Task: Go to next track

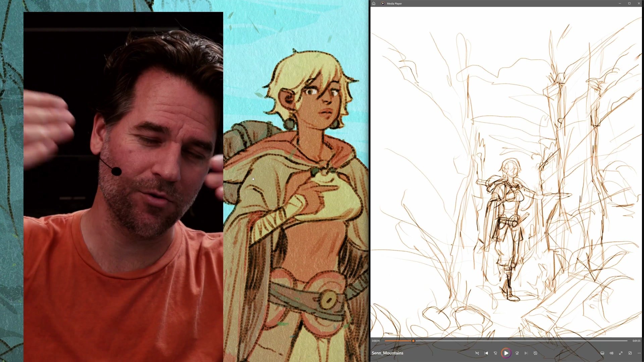Action: coord(526,353)
